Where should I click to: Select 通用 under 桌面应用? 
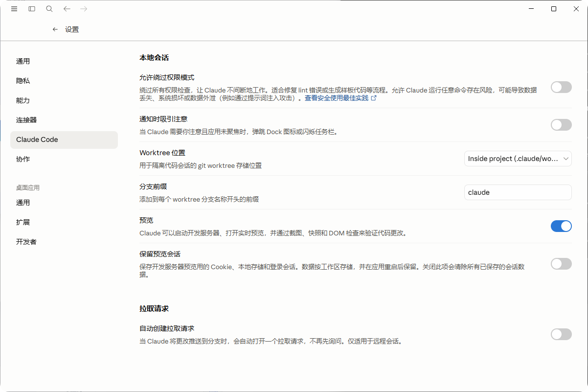[x=64, y=203]
